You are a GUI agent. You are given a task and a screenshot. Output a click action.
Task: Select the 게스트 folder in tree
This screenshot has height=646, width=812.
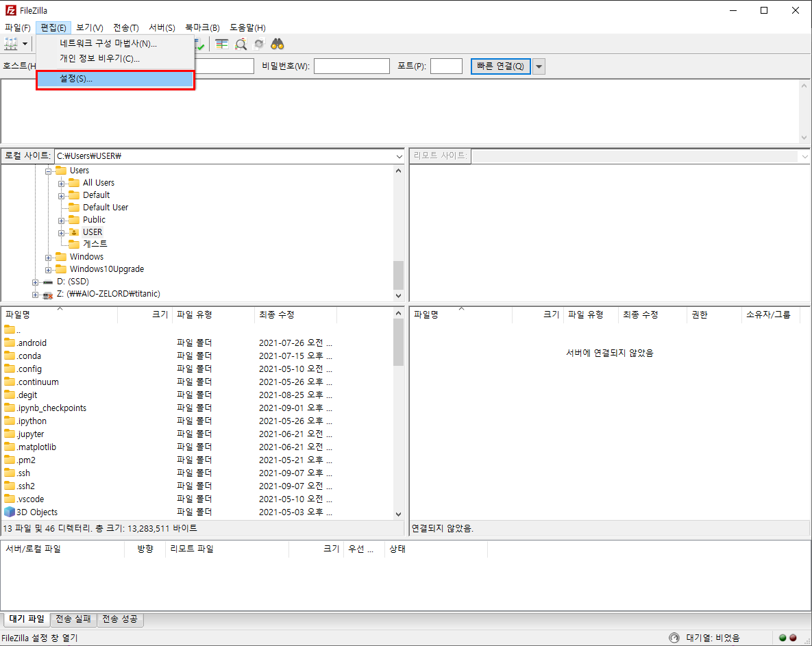[x=95, y=244]
